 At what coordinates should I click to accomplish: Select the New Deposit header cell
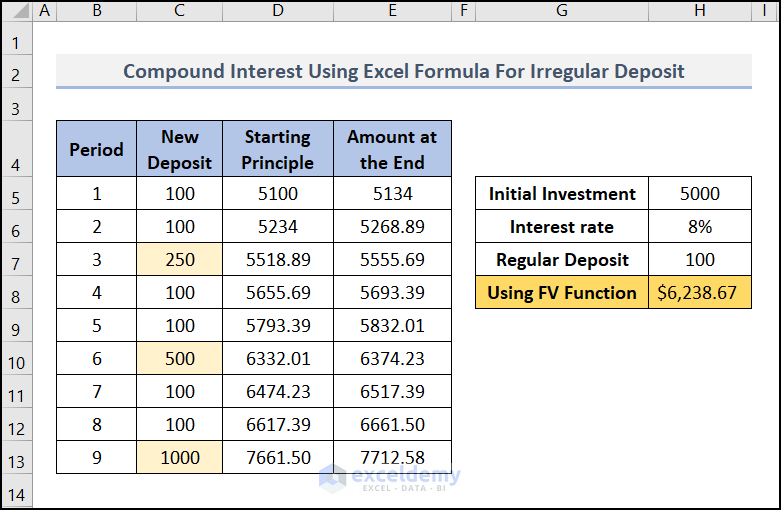coord(180,150)
